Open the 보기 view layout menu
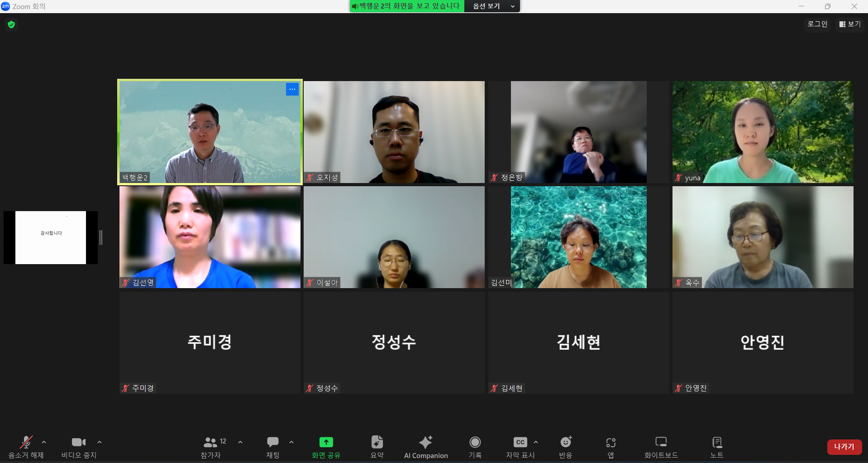This screenshot has height=463, width=868. pos(850,24)
